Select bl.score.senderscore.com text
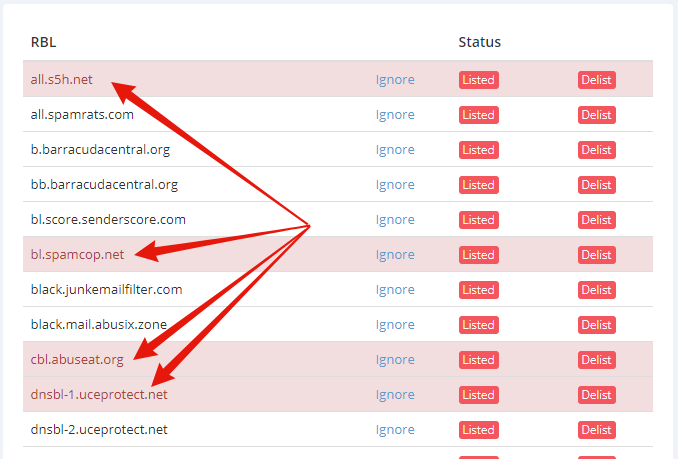 (108, 220)
